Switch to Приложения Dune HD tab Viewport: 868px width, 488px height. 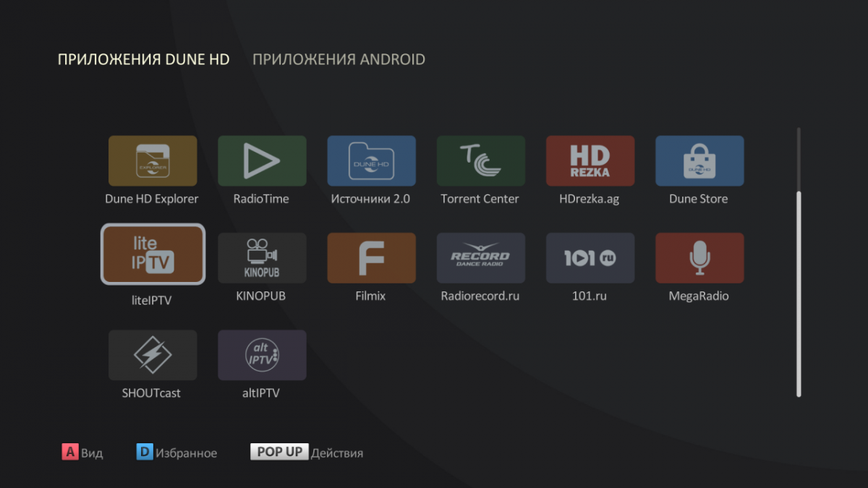(143, 59)
